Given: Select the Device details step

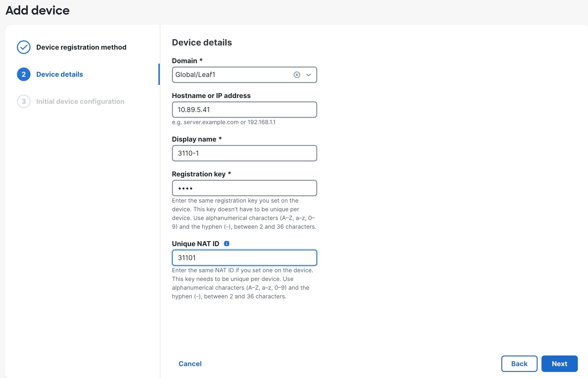Looking at the screenshot, I should [x=59, y=74].
